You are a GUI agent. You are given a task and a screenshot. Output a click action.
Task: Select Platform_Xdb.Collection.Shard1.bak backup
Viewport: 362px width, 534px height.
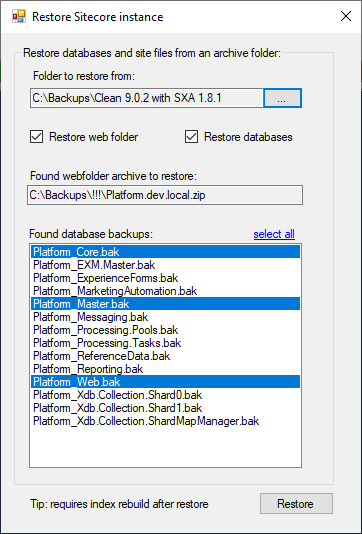(x=166, y=408)
